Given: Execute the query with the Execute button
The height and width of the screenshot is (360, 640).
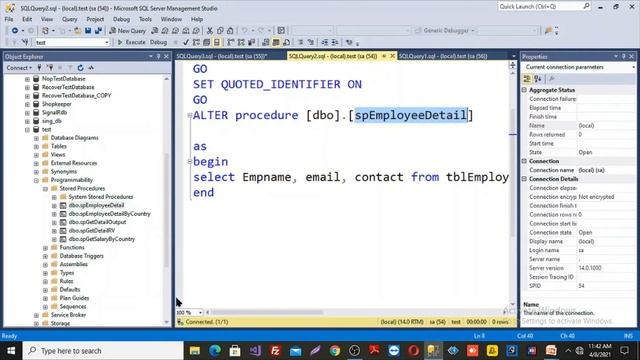Looking at the screenshot, I should click(x=131, y=42).
